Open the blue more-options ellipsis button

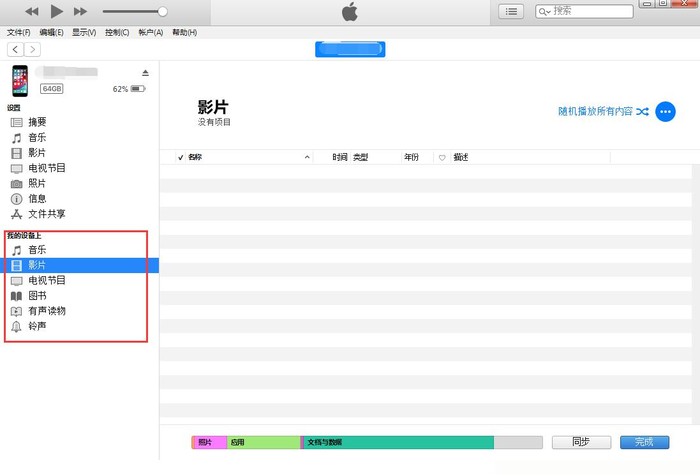pyautogui.click(x=665, y=112)
